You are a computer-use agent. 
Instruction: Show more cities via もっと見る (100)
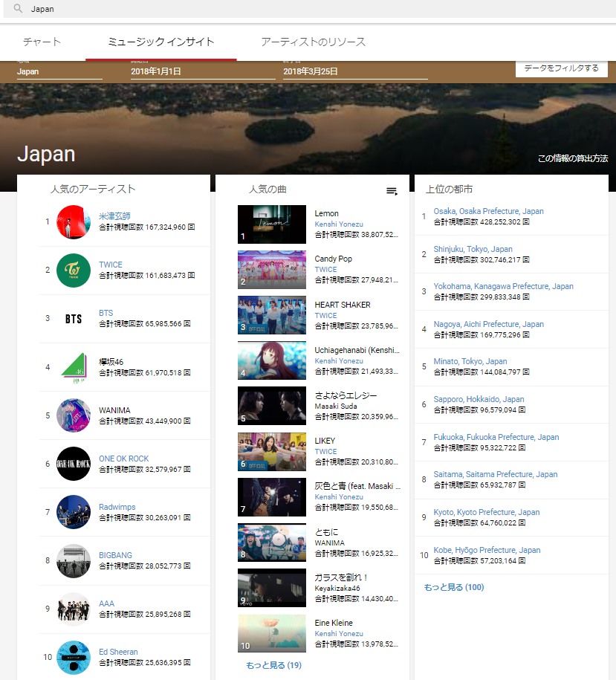[454, 587]
